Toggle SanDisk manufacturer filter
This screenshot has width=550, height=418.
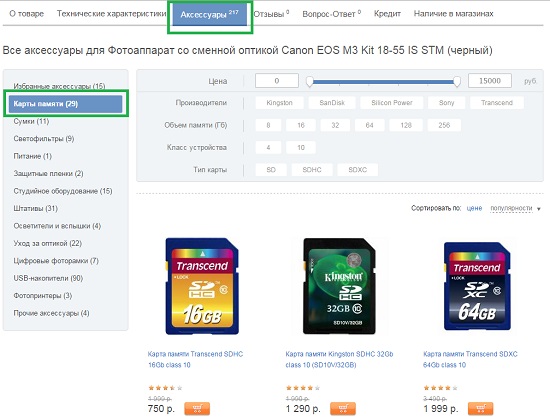pos(332,103)
